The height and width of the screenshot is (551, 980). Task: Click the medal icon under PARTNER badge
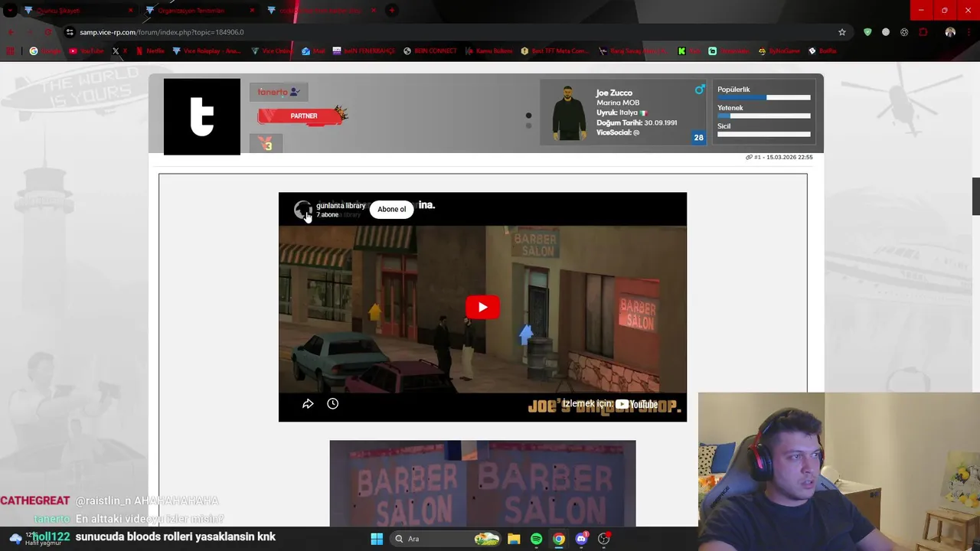(x=266, y=143)
